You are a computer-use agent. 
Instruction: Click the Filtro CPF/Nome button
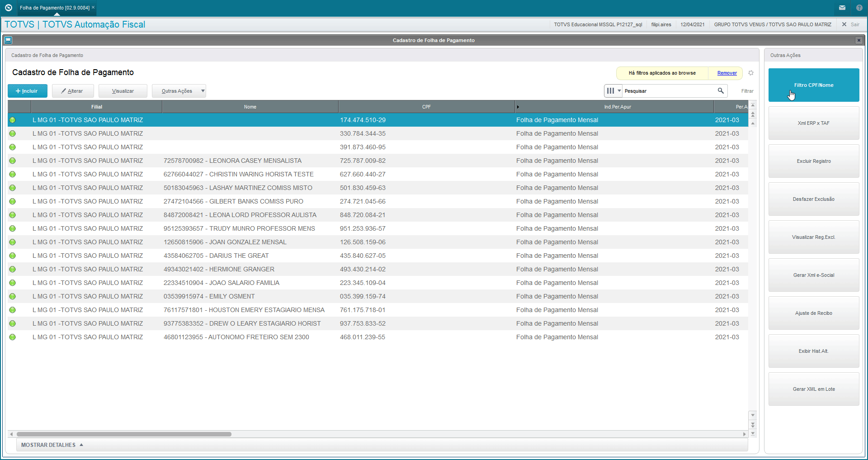tap(814, 85)
